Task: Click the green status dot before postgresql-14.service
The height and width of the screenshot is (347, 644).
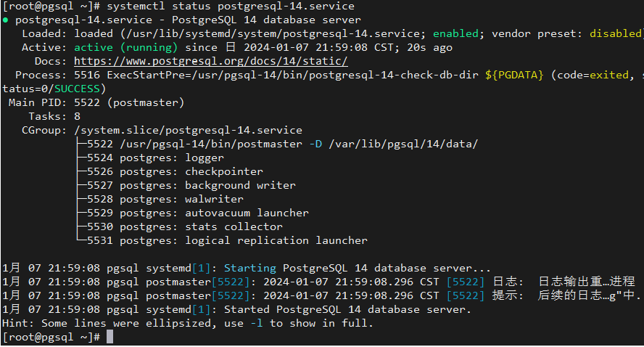Action: pyautogui.click(x=6, y=20)
